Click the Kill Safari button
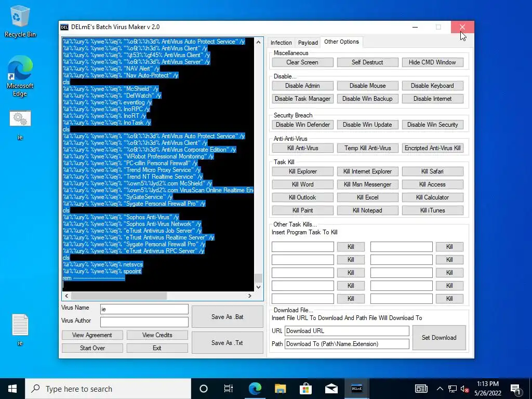This screenshot has width=532, height=399. coord(432,171)
